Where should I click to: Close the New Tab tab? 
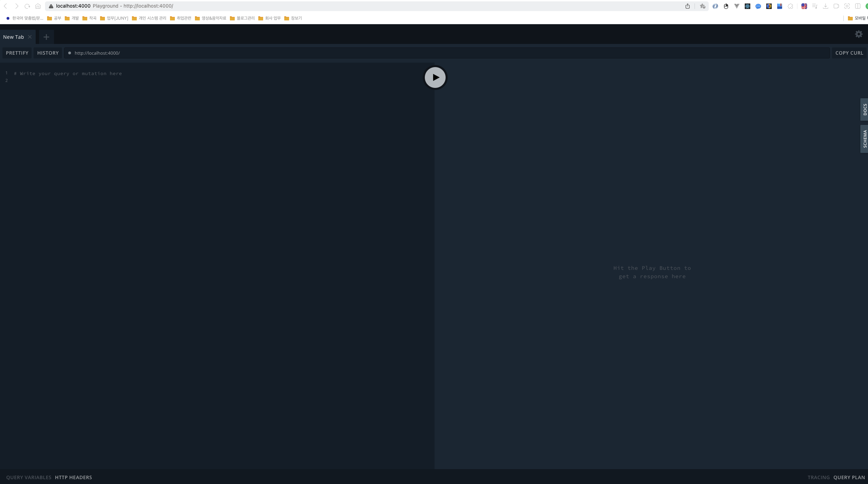tap(30, 37)
